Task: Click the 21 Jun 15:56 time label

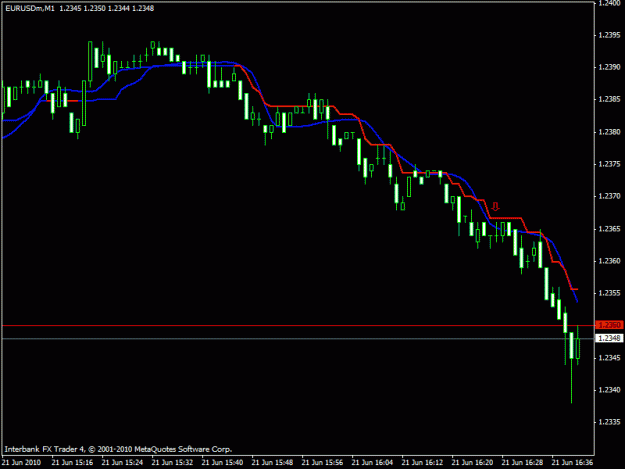Action: coord(322,462)
